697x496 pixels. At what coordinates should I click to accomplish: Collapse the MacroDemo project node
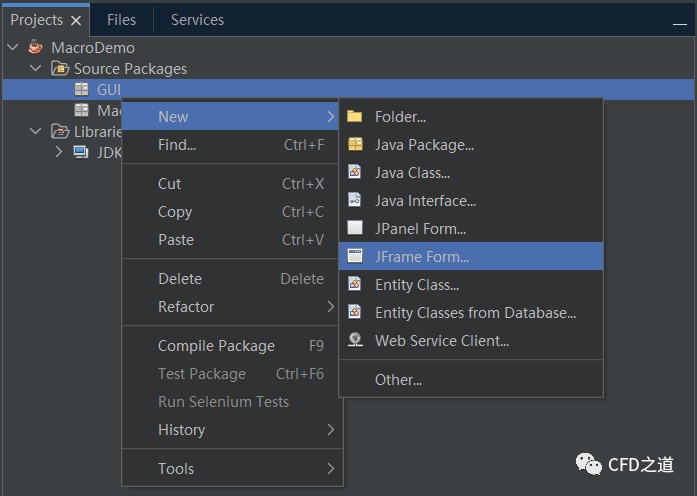[x=13, y=47]
